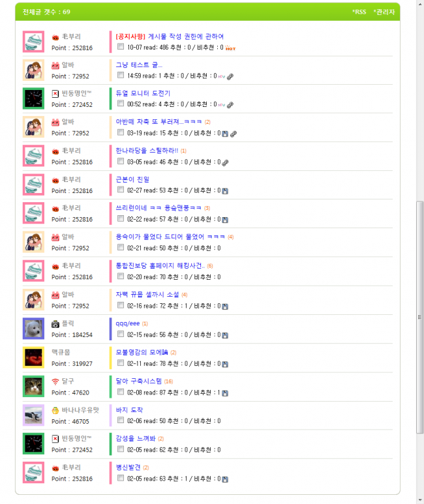Click the HOT icon on the notice post
This screenshot has height=504, width=424.
tap(230, 48)
